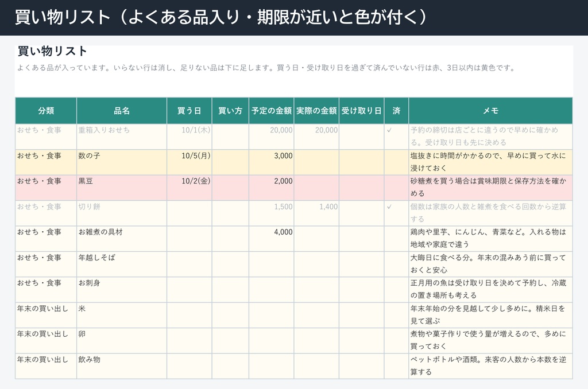Click the 年末の買い出し category cell for 米

tap(46, 315)
